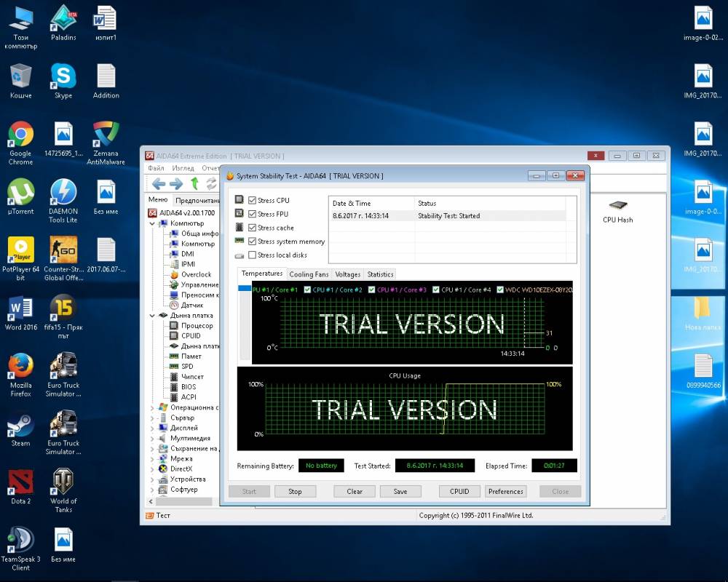Image resolution: width=728 pixels, height=582 pixels.
Task: Open DAEMON Tools Lite icon
Action: [x=63, y=201]
